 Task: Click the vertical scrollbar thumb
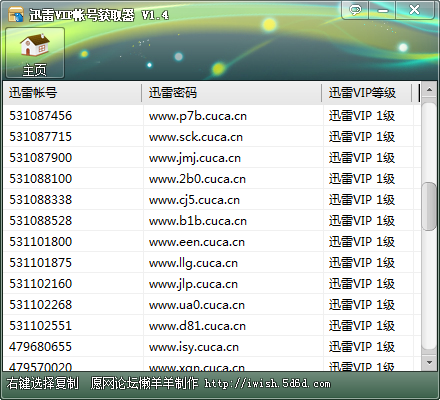coord(429,206)
